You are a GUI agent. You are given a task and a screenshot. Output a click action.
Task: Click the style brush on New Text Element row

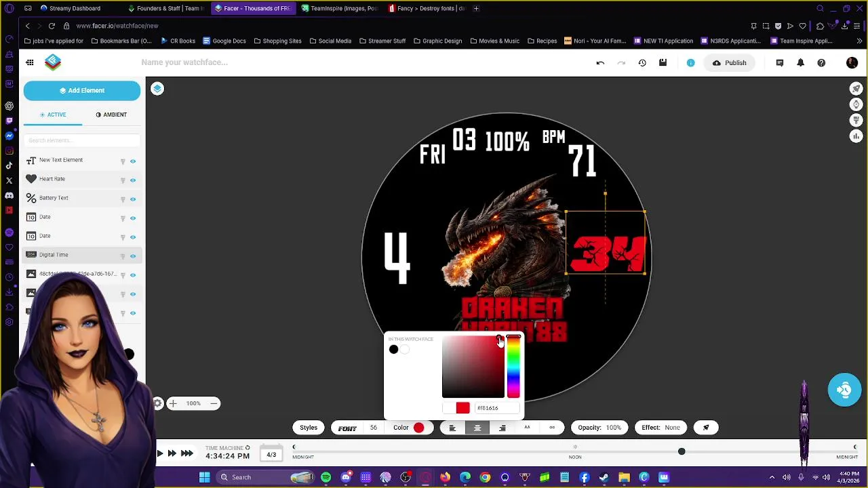(123, 161)
